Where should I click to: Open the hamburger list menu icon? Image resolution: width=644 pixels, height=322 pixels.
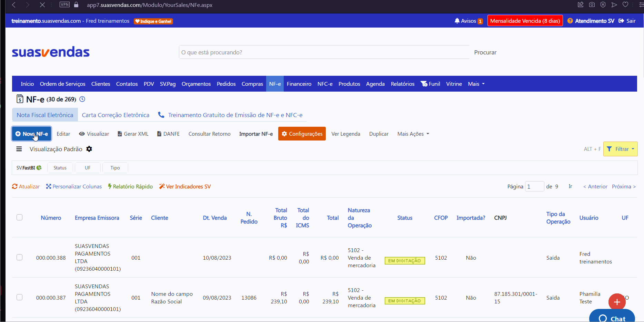point(19,149)
